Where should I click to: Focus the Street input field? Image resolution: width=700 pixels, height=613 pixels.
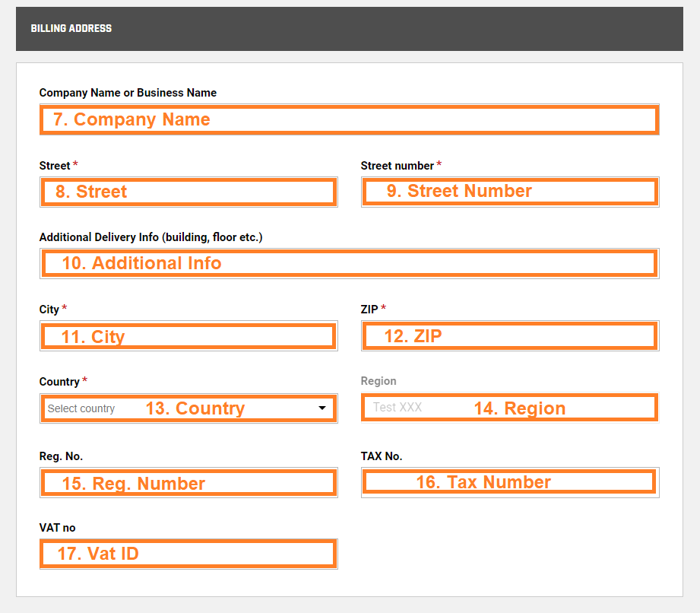click(x=188, y=192)
